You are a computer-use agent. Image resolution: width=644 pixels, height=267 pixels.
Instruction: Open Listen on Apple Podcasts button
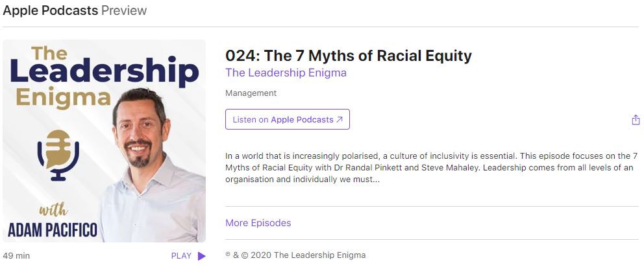pos(287,119)
